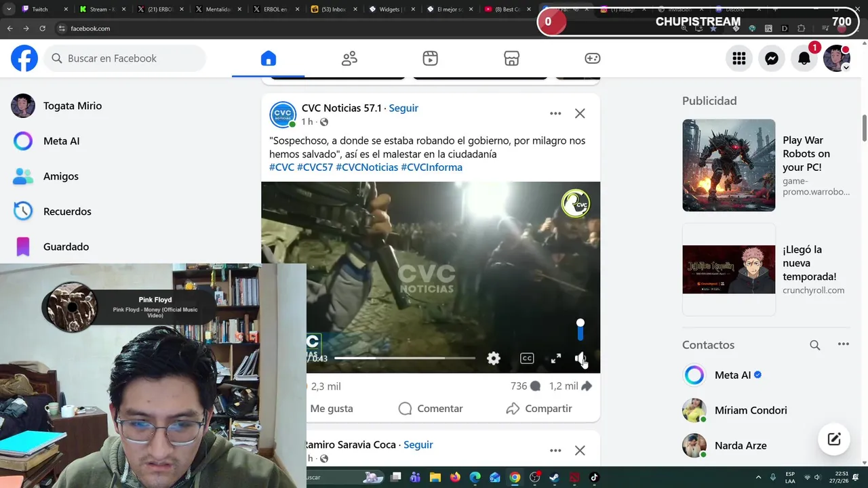Switch to the (53) Inbox browser tab

click(x=334, y=9)
